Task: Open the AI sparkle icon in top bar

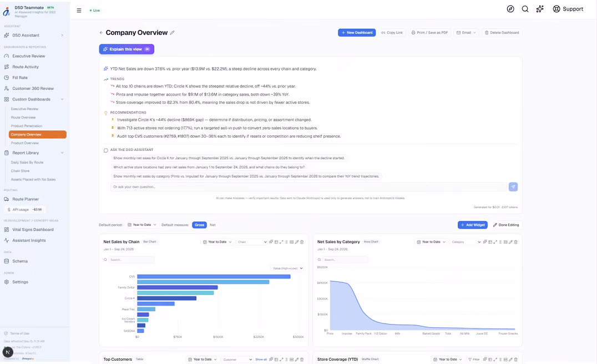Action: click(540, 9)
